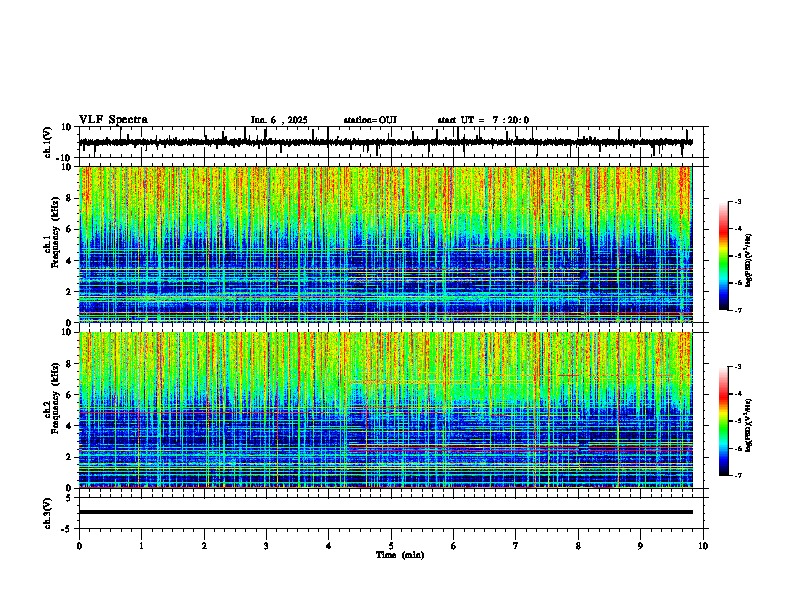Click inside the ch.2 spectrogram panel

point(385,410)
